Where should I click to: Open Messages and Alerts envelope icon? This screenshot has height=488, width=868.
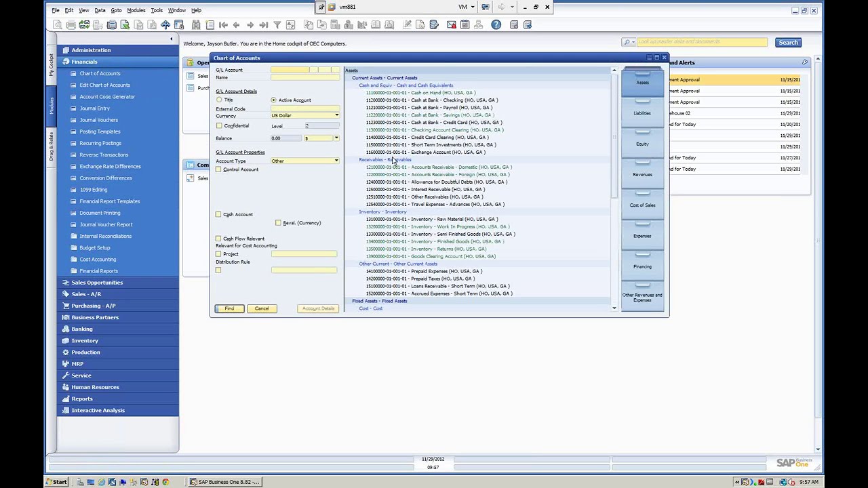452,25
